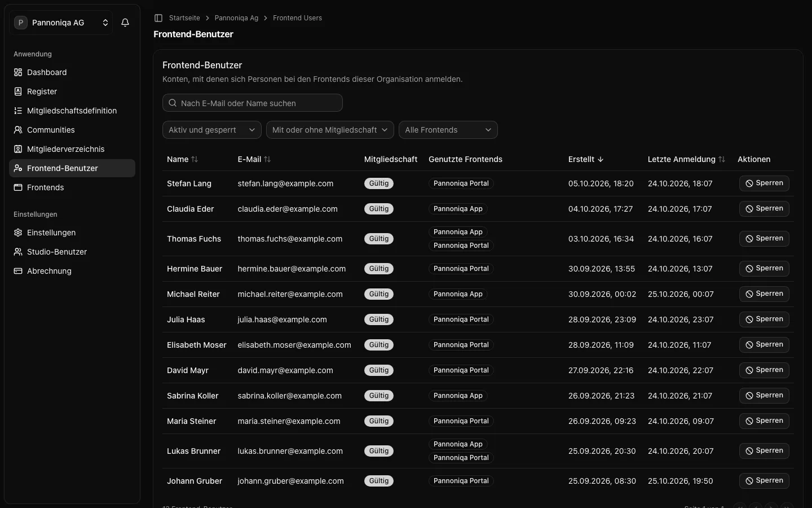Block Michael Reiter's account
Screen dimensions: 812x508
click(x=764, y=294)
